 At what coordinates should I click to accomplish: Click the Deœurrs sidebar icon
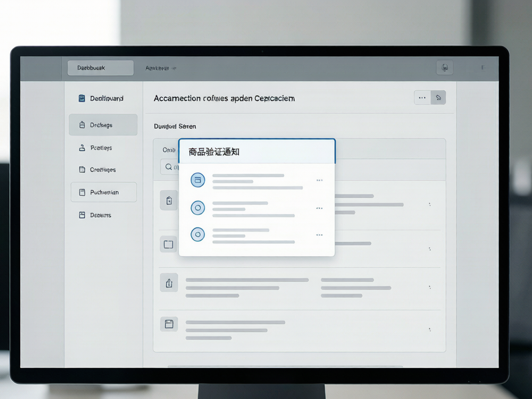[x=82, y=215]
